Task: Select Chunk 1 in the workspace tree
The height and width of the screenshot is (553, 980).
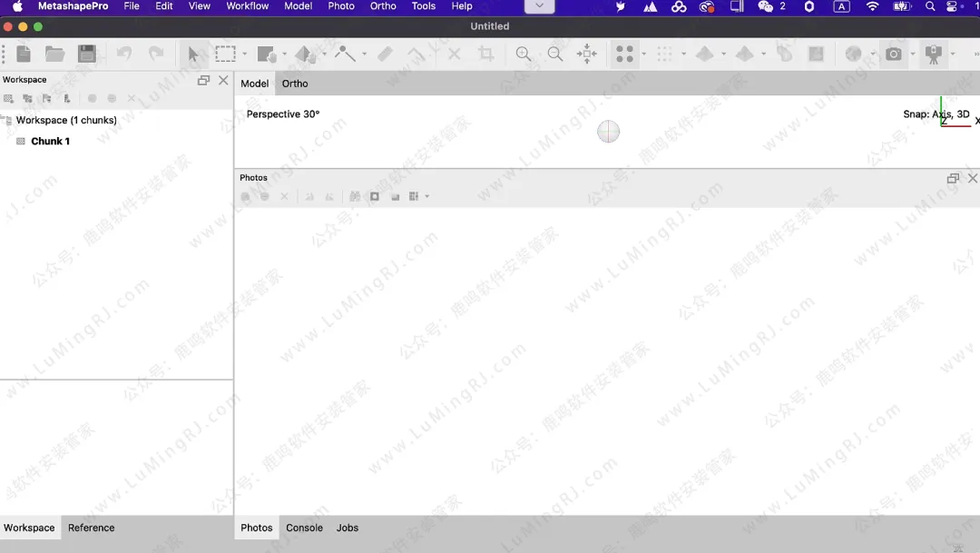Action: tap(50, 142)
